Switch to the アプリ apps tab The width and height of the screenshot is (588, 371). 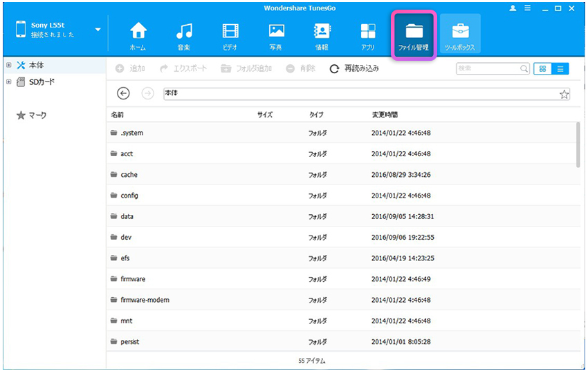(x=368, y=37)
